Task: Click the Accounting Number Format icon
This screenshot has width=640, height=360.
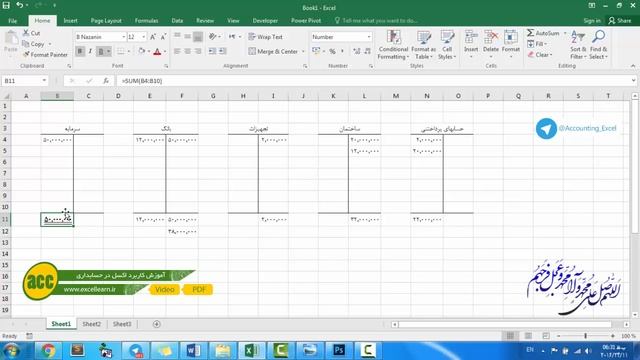Action: point(316,51)
